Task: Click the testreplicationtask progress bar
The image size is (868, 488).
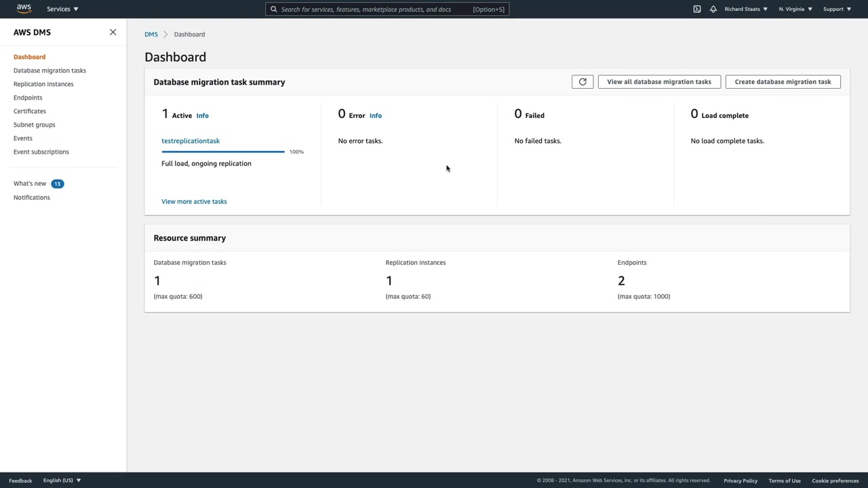Action: [x=223, y=152]
